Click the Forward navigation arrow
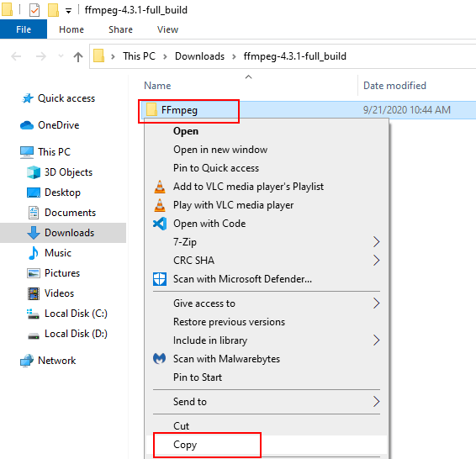This screenshot has height=459, width=476. pos(41,56)
